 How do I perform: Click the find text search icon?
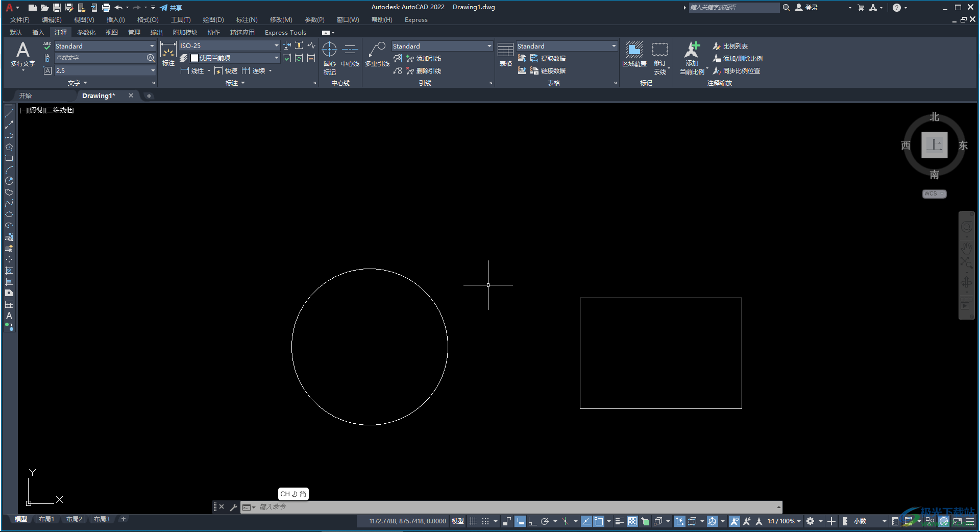click(151, 58)
